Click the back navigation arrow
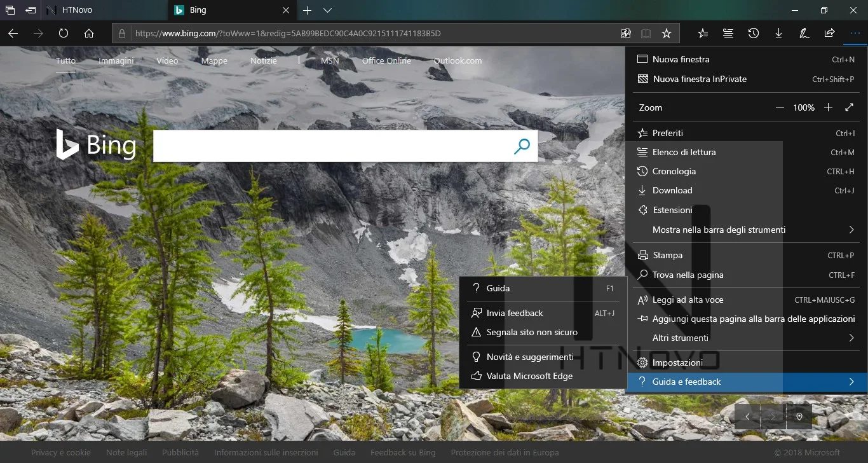The image size is (868, 463). (x=13, y=33)
